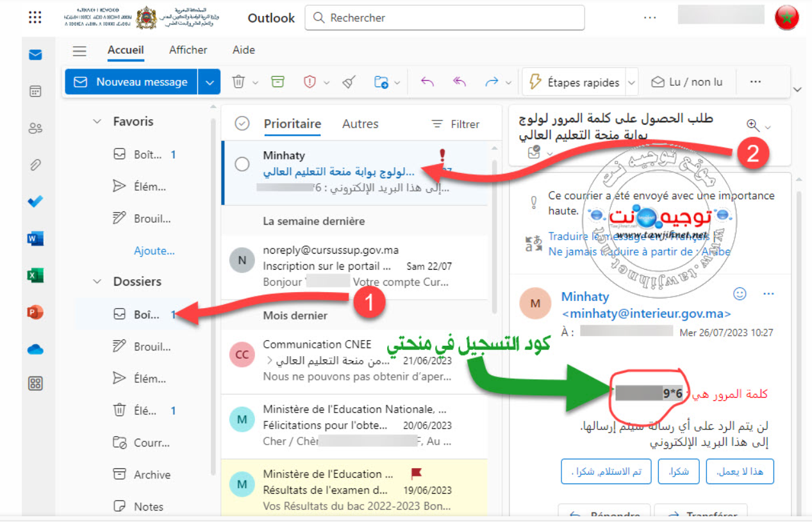
Task: Click the Ajouter favorite link
Action: click(154, 250)
